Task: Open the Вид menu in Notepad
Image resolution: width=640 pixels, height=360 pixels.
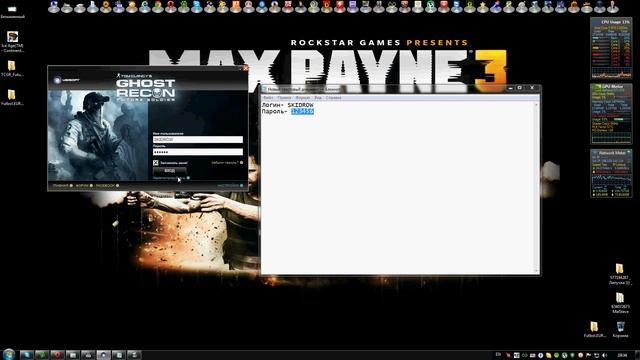Action: (318, 98)
